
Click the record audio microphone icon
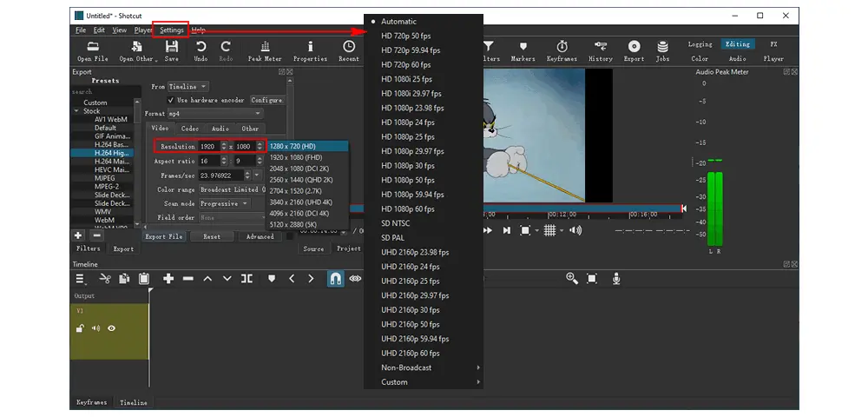point(616,279)
